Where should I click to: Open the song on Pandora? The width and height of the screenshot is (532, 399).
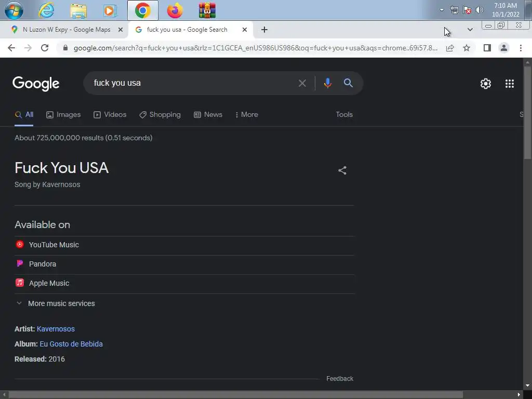coord(184,264)
